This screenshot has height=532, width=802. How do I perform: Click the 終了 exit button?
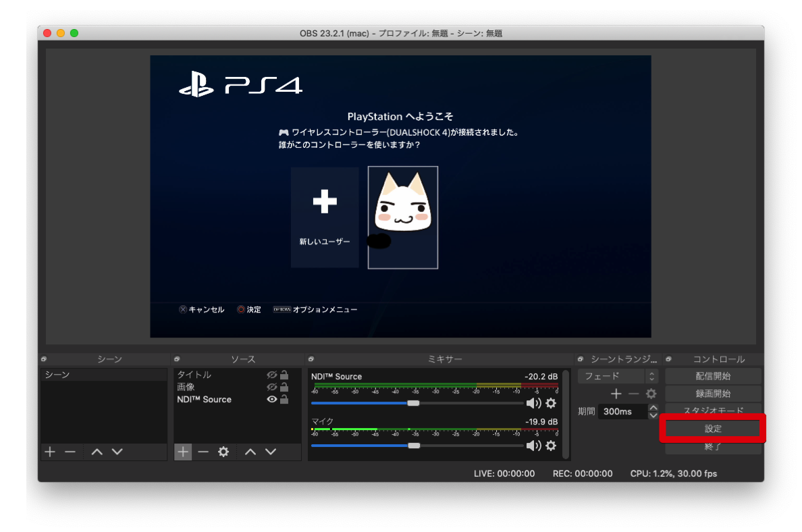coord(713,446)
